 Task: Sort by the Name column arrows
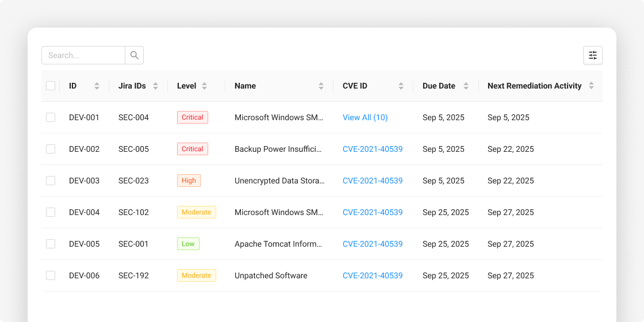(x=321, y=86)
